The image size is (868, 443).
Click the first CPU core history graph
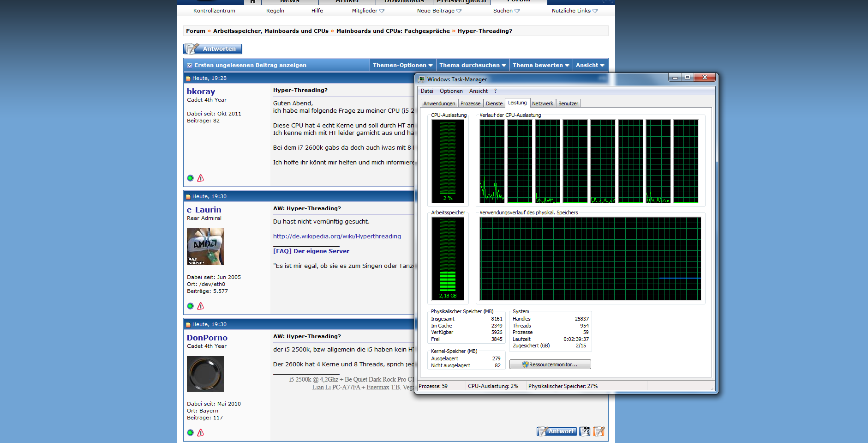[x=492, y=161]
